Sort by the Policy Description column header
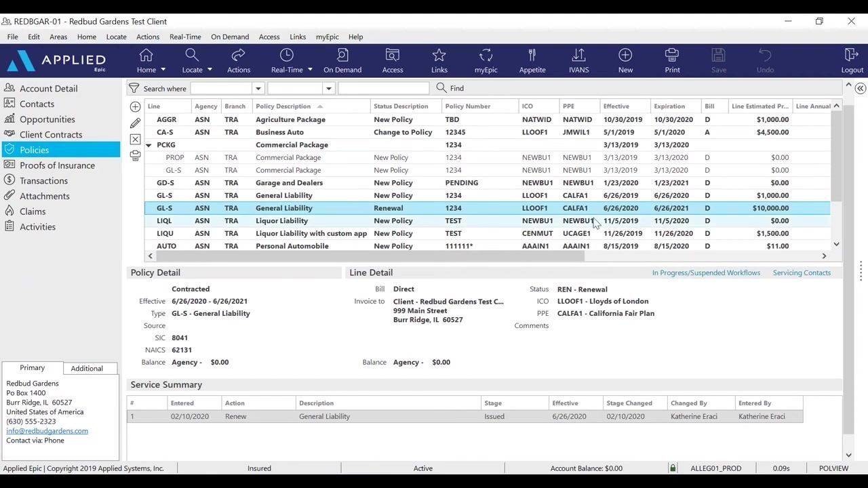868x488 pixels. (311, 106)
